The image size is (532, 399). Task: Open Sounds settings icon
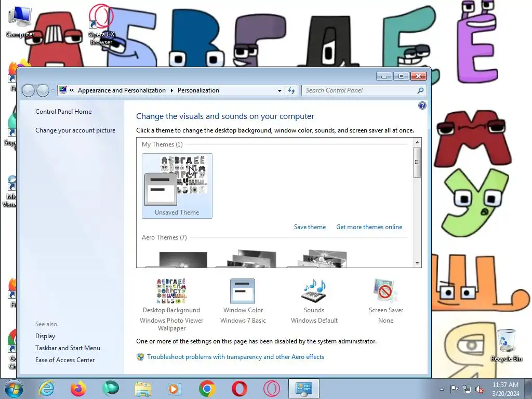(314, 291)
